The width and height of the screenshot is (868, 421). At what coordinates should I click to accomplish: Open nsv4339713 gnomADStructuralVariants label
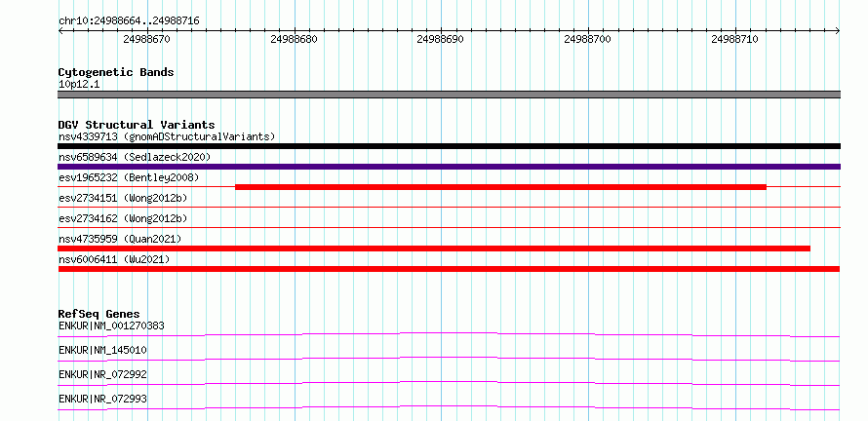click(167, 136)
